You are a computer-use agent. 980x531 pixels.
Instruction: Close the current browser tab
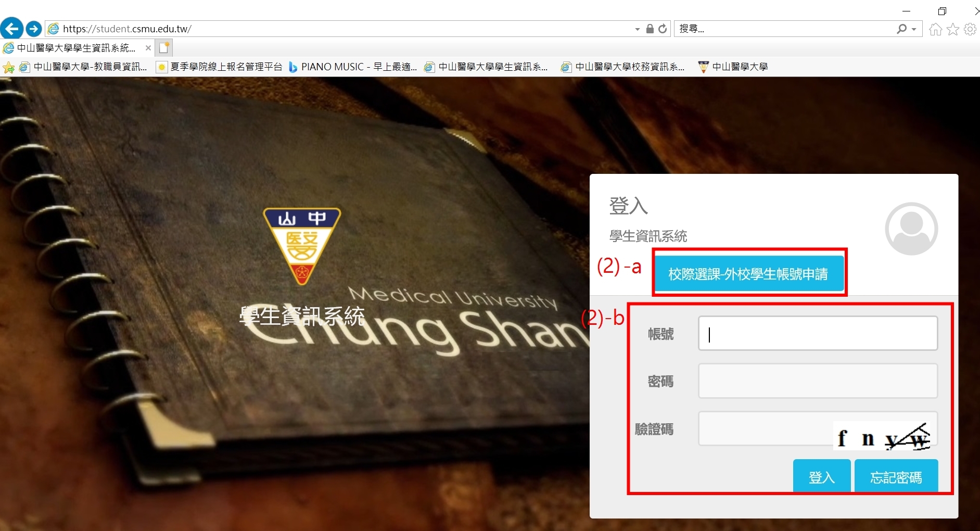point(148,48)
